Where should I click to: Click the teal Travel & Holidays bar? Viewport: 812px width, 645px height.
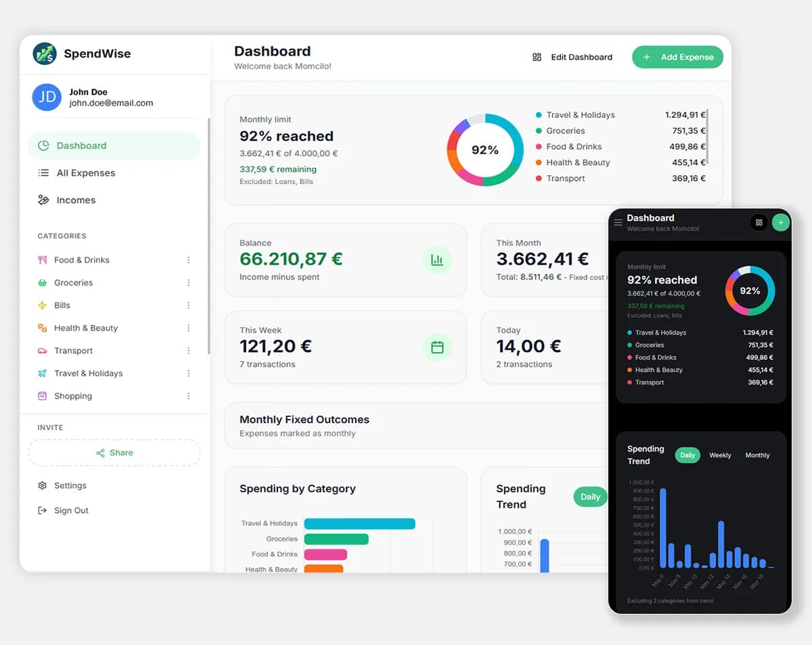coord(359,523)
